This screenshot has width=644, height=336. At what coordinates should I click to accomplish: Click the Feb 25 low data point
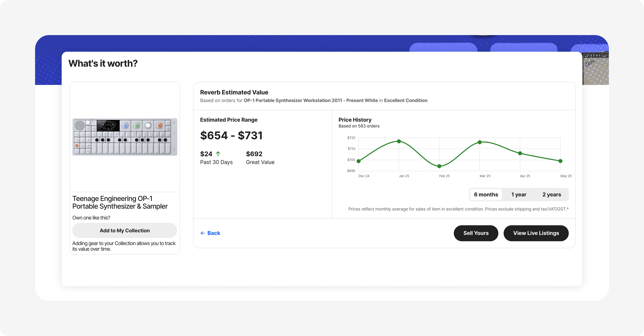[x=439, y=166]
